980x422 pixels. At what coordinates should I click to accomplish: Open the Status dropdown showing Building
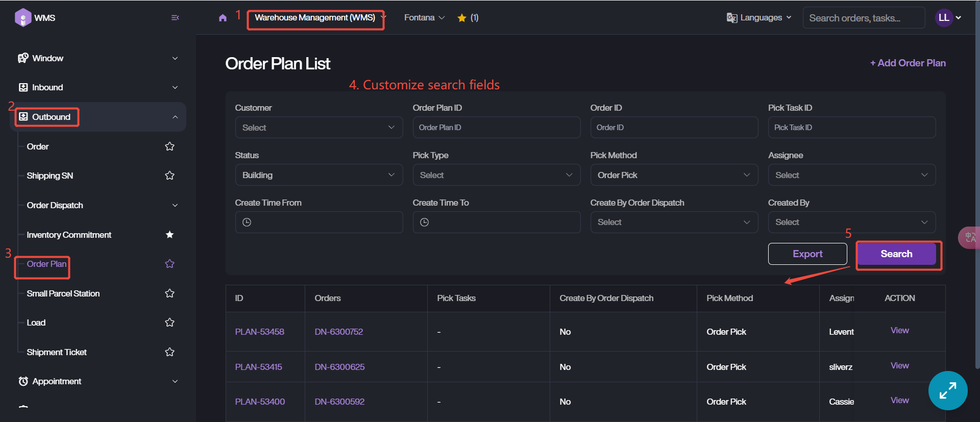point(318,175)
